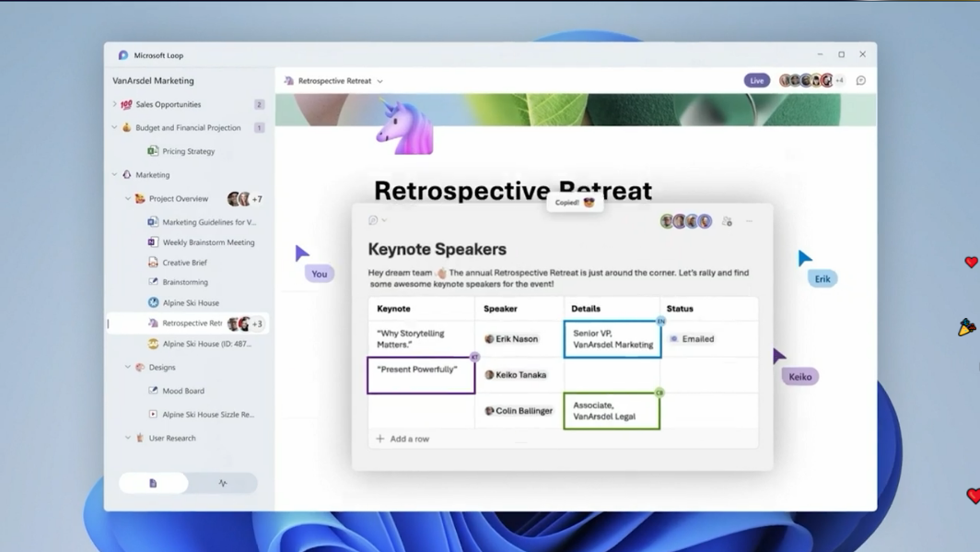Click the Sales Opportunities 100 emoji icon
This screenshot has height=552, width=980.
(x=126, y=104)
